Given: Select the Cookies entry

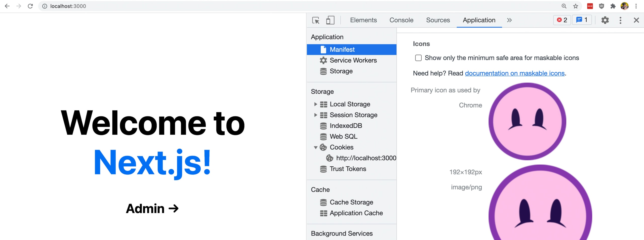Looking at the screenshot, I should tap(341, 147).
